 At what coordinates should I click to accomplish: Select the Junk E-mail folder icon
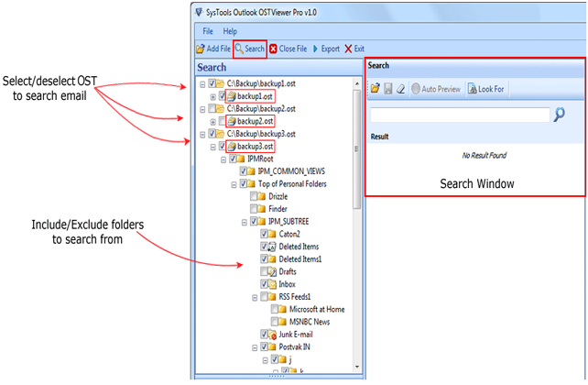[272, 335]
